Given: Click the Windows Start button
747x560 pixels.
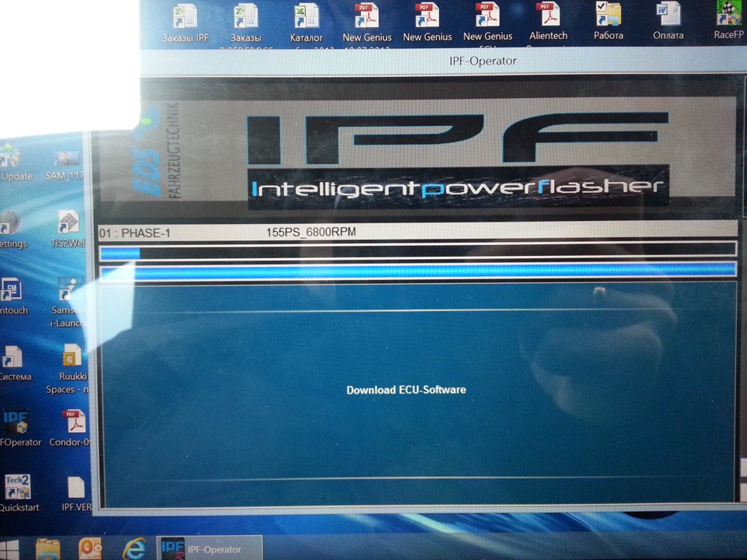Looking at the screenshot, I should click(x=9, y=550).
